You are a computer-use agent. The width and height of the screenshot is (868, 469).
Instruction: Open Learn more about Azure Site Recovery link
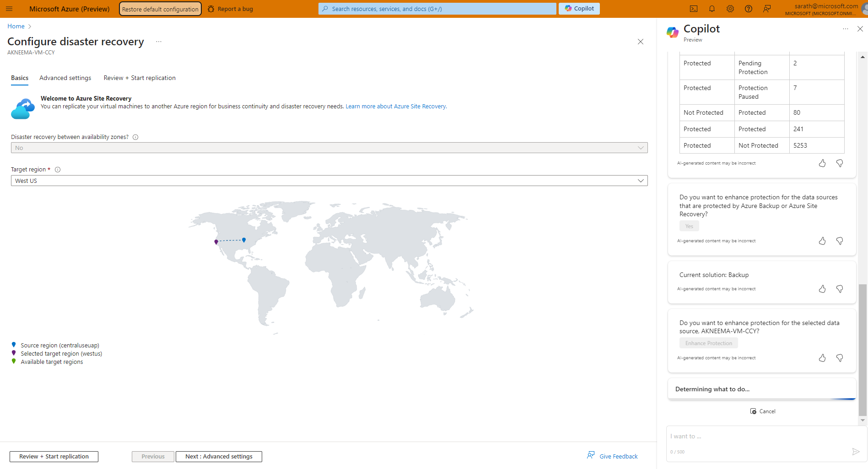pyautogui.click(x=396, y=107)
